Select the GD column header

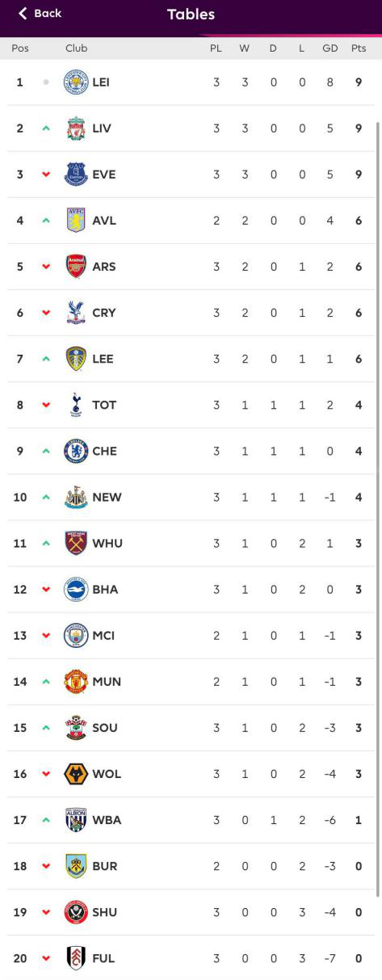tap(330, 48)
